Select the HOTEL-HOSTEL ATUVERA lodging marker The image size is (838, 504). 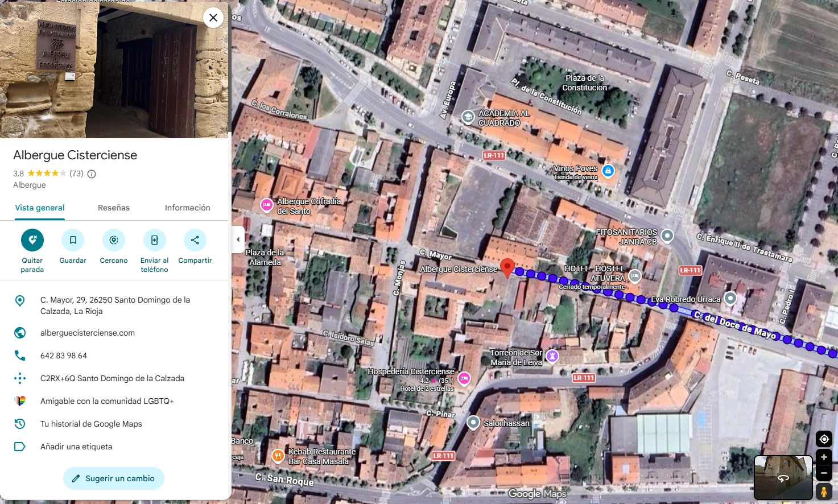click(635, 276)
